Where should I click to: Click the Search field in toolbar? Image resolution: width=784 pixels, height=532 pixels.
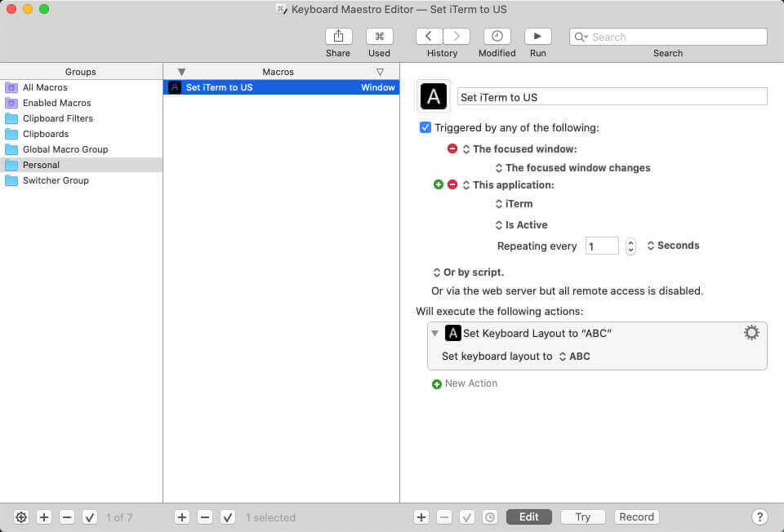click(668, 37)
